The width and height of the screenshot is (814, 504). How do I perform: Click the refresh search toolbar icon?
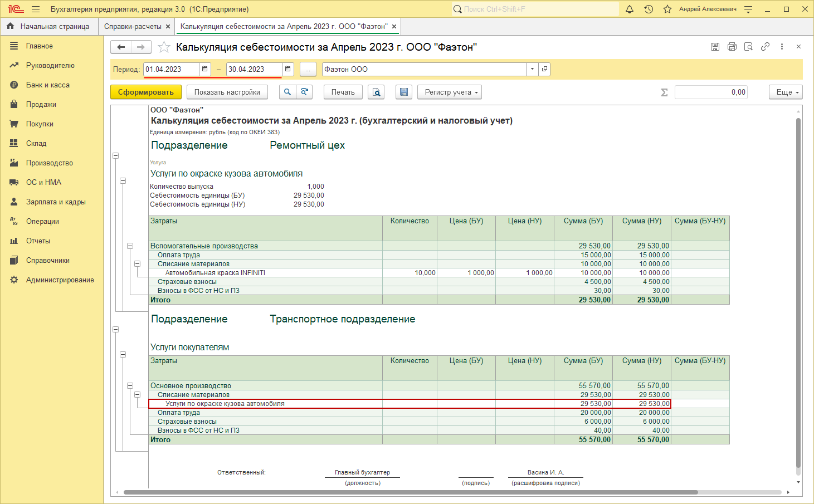click(x=304, y=92)
